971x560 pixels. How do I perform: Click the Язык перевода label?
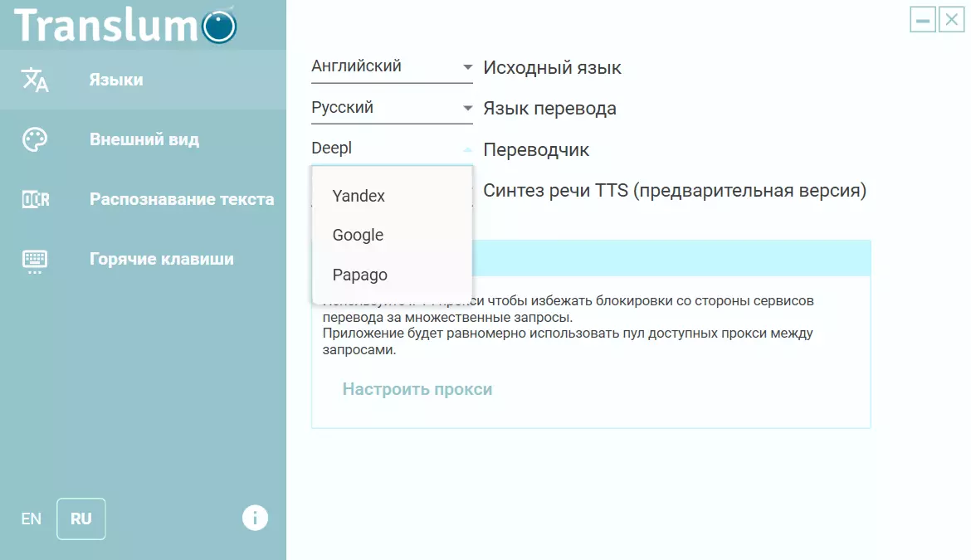pyautogui.click(x=550, y=109)
